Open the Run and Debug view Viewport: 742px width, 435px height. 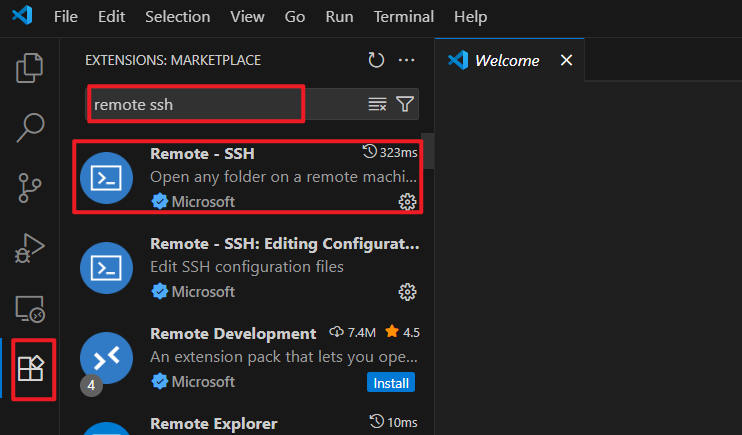click(31, 247)
